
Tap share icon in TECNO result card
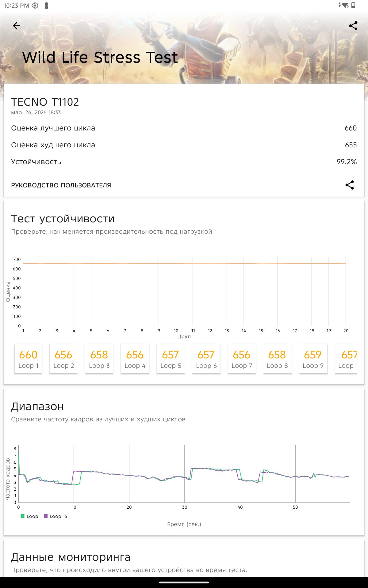tap(350, 185)
